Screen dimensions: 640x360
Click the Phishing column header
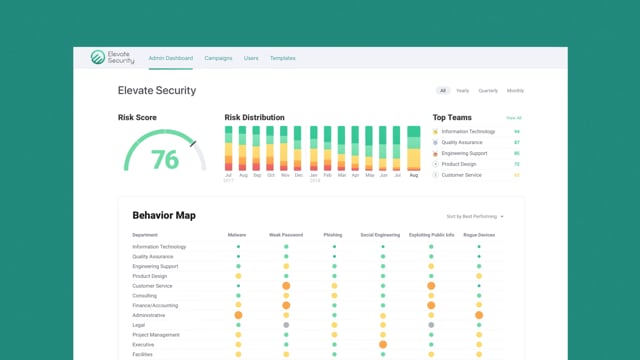[x=333, y=235]
